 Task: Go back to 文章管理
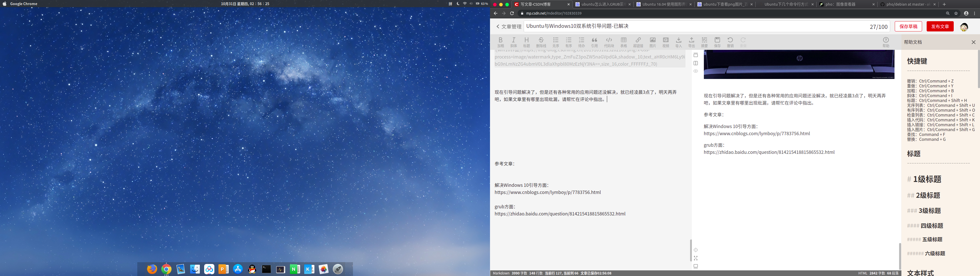[509, 27]
